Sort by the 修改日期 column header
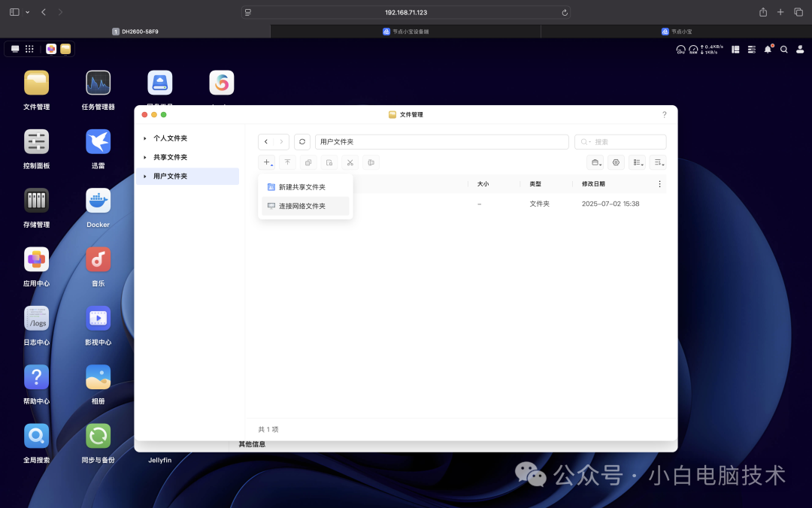This screenshot has width=812, height=508. (593, 184)
